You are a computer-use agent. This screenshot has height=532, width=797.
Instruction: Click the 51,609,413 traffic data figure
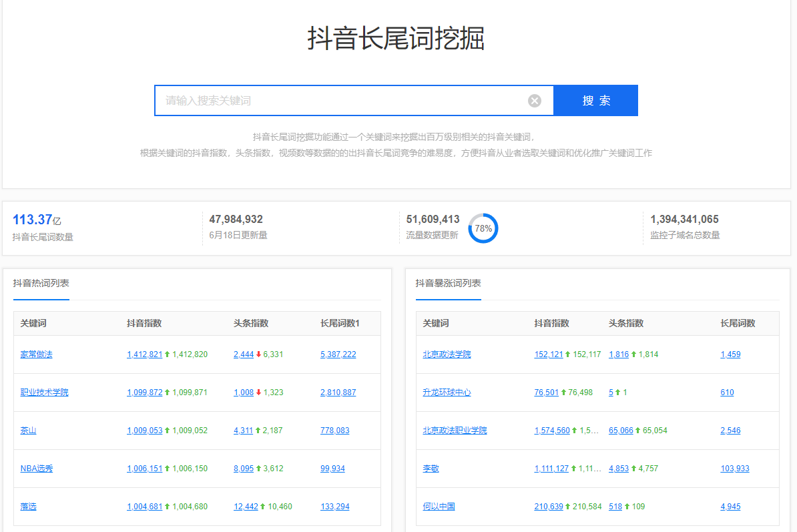tap(433, 219)
